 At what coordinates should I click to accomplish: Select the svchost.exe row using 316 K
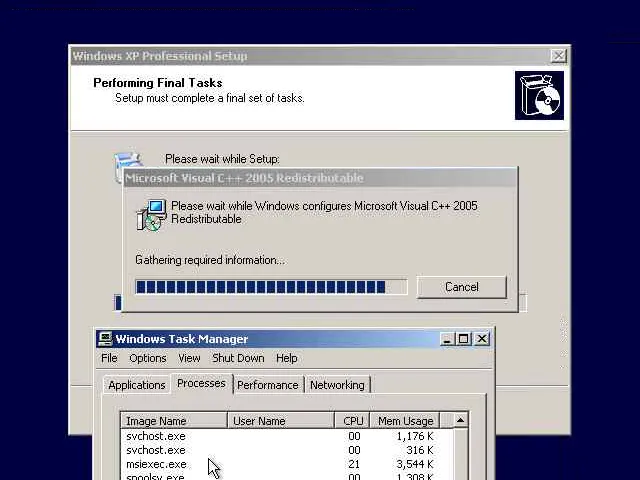(287, 450)
